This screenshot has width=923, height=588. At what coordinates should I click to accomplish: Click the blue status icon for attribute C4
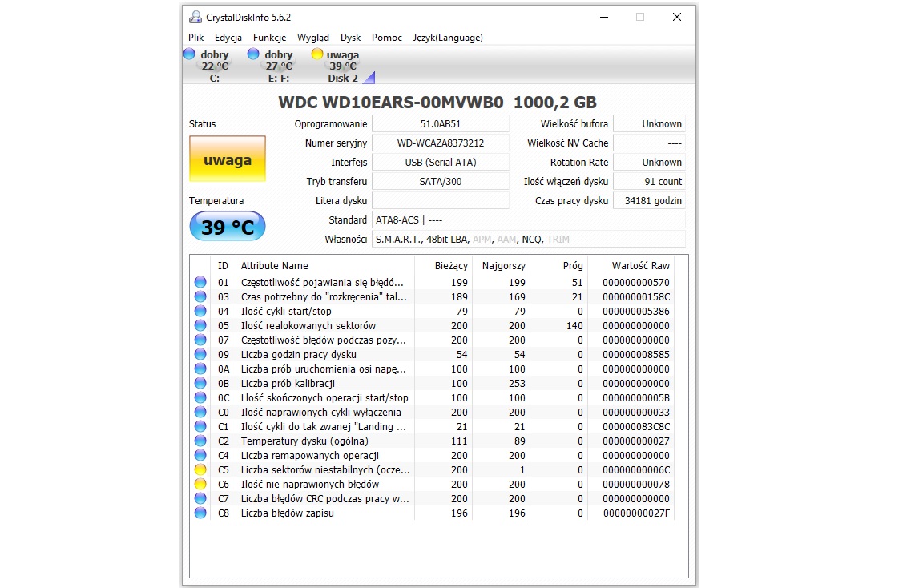tap(200, 455)
